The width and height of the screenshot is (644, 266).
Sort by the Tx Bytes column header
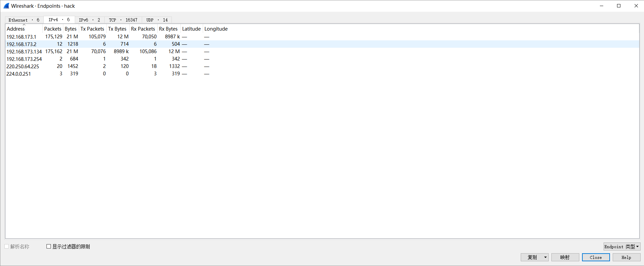click(x=117, y=29)
